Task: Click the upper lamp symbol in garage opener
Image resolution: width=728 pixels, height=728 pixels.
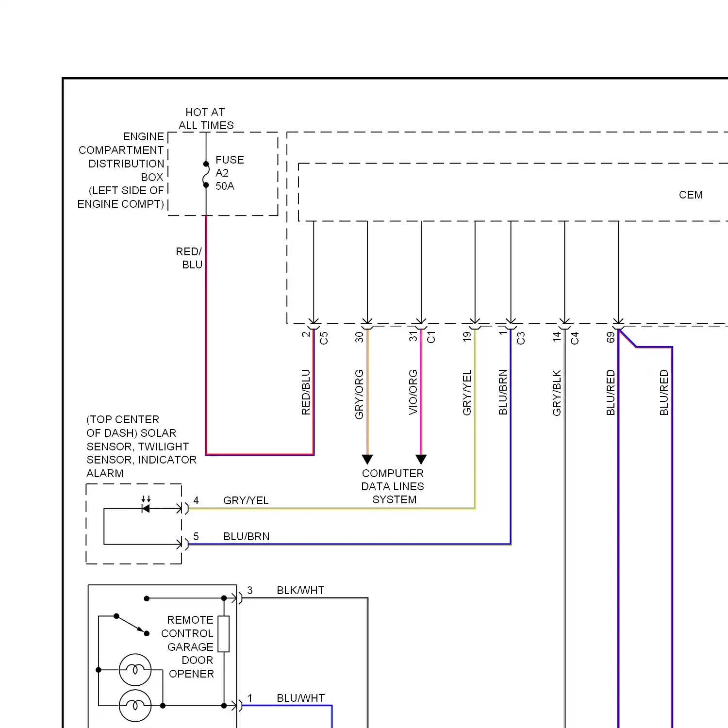Action: point(135,670)
